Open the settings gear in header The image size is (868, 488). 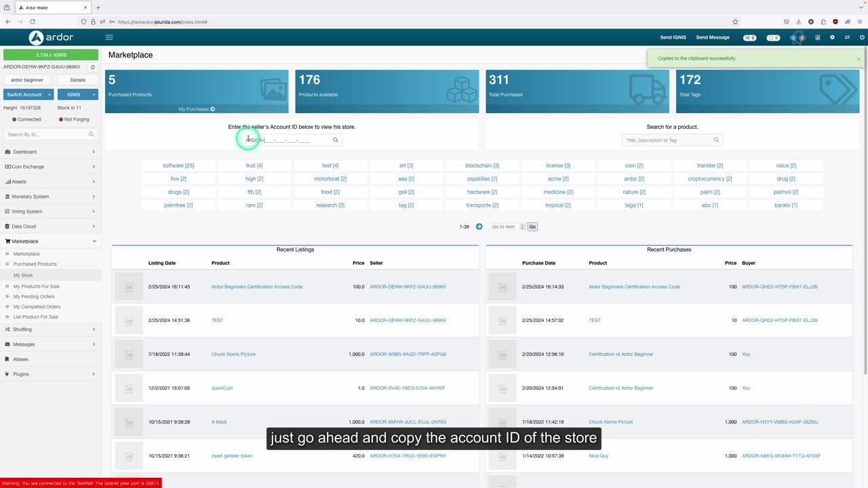click(x=832, y=37)
